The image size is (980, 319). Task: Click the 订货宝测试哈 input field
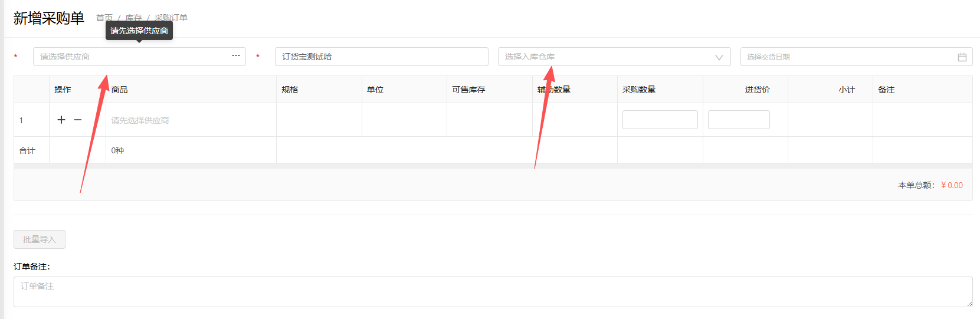click(382, 57)
